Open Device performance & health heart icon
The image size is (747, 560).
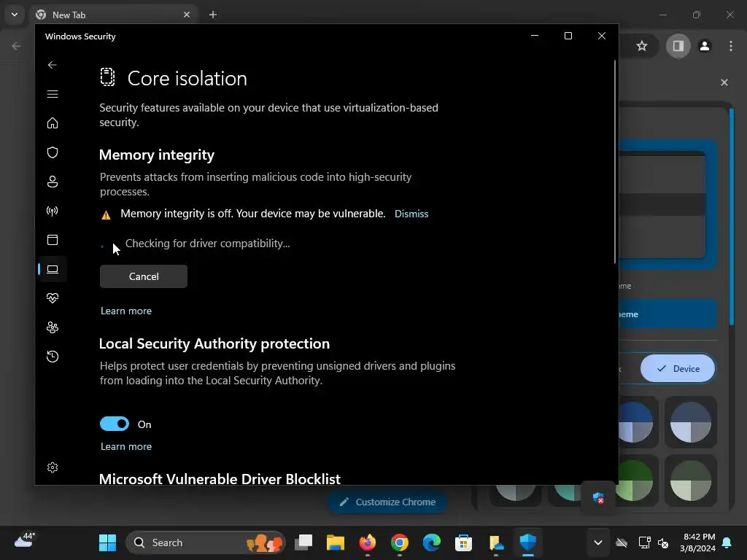tap(53, 298)
